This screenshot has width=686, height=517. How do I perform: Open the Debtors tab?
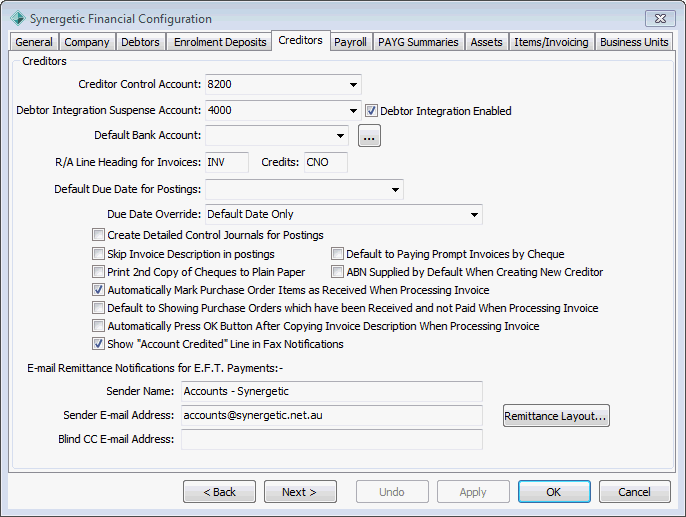tap(140, 42)
